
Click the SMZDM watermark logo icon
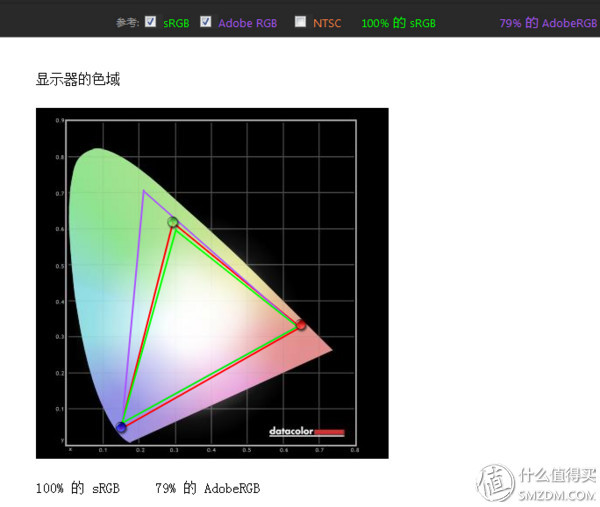(x=496, y=482)
